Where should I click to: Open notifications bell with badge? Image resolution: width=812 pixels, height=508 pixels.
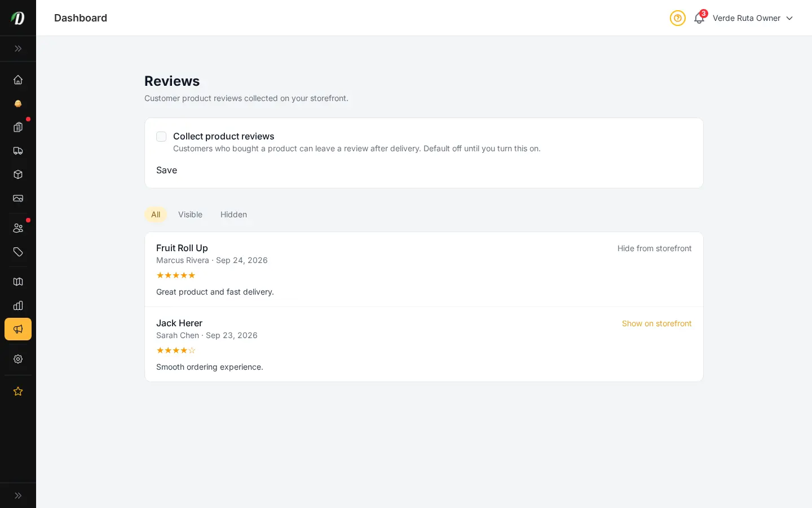point(699,18)
